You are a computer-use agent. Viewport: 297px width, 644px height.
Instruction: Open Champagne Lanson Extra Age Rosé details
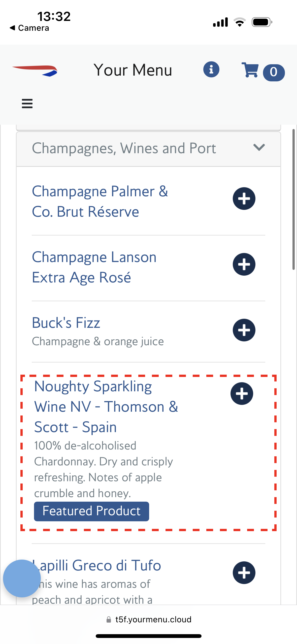pos(94,267)
